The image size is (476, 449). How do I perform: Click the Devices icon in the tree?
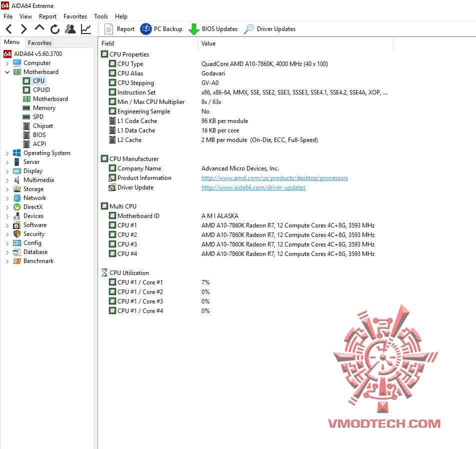17,216
